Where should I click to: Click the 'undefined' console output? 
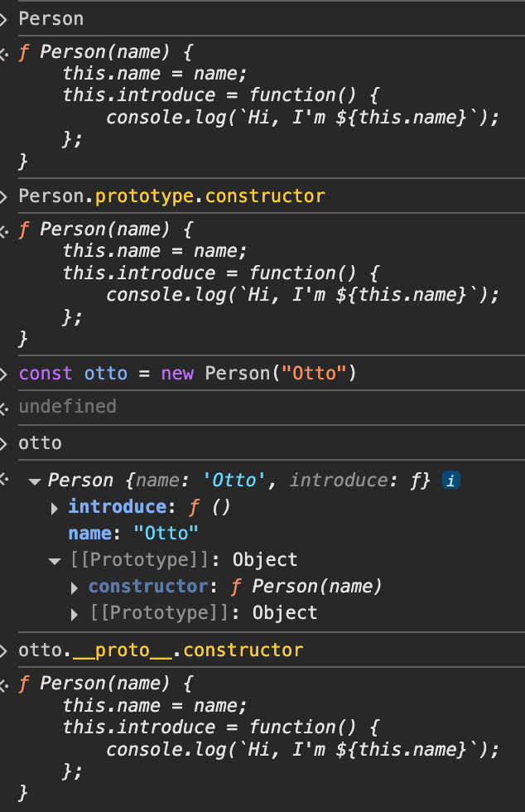tap(67, 406)
